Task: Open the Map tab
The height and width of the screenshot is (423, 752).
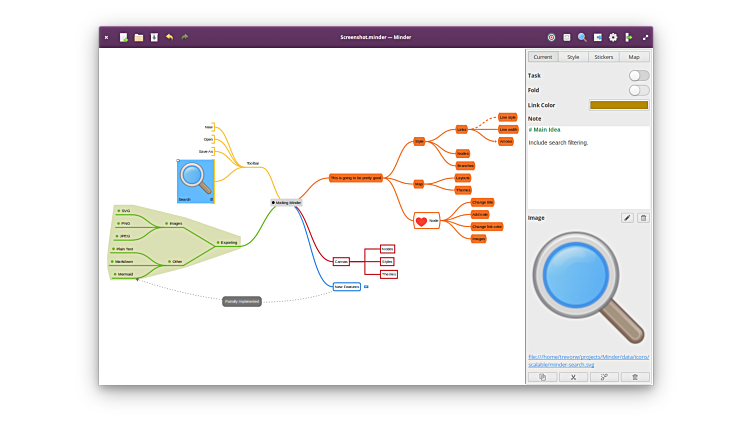Action: pyautogui.click(x=634, y=57)
